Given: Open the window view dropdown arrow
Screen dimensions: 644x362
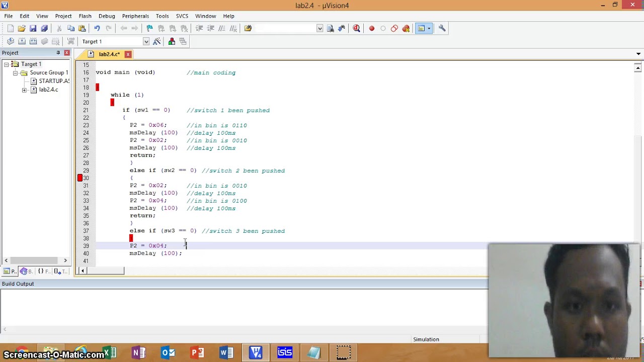Looking at the screenshot, I should pyautogui.click(x=429, y=29).
